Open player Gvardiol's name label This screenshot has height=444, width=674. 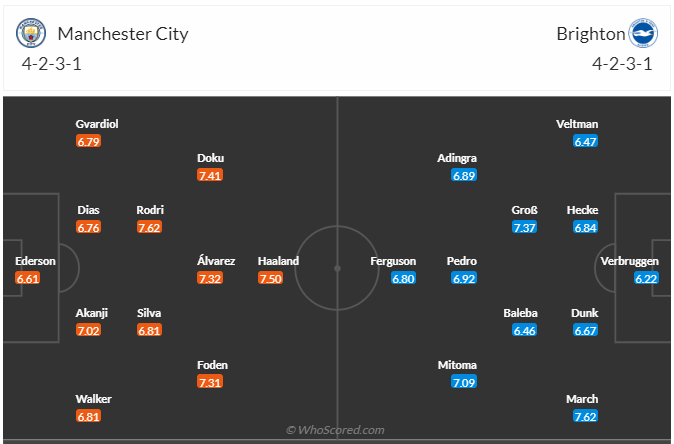click(97, 124)
